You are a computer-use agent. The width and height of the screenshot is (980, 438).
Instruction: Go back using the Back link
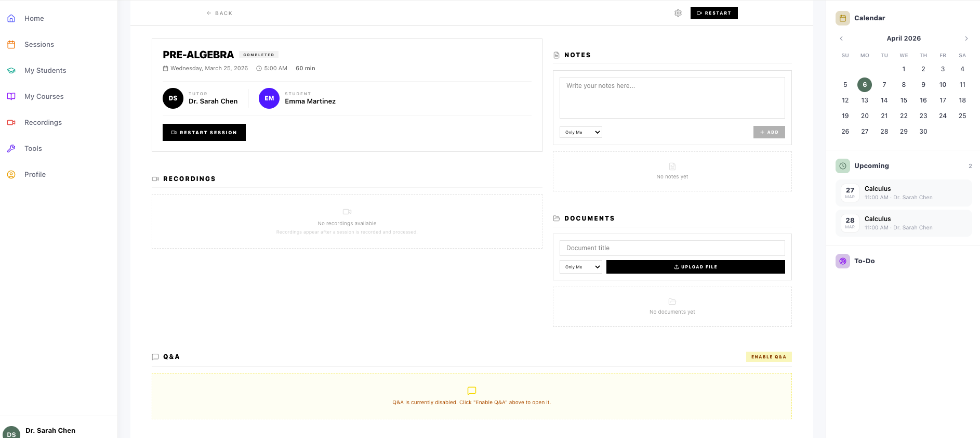click(x=219, y=13)
